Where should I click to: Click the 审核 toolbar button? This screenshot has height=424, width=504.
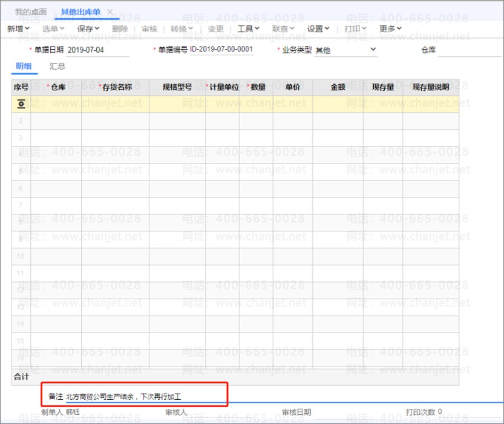point(149,28)
